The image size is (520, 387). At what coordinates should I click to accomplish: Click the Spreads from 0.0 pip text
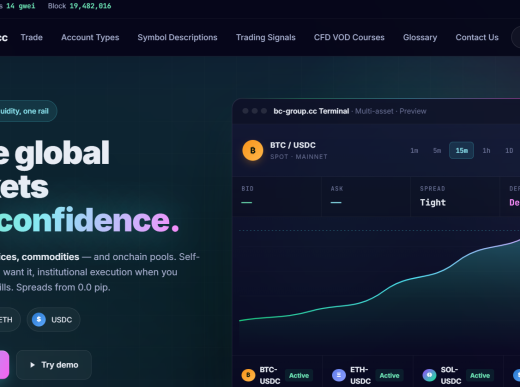coord(63,287)
